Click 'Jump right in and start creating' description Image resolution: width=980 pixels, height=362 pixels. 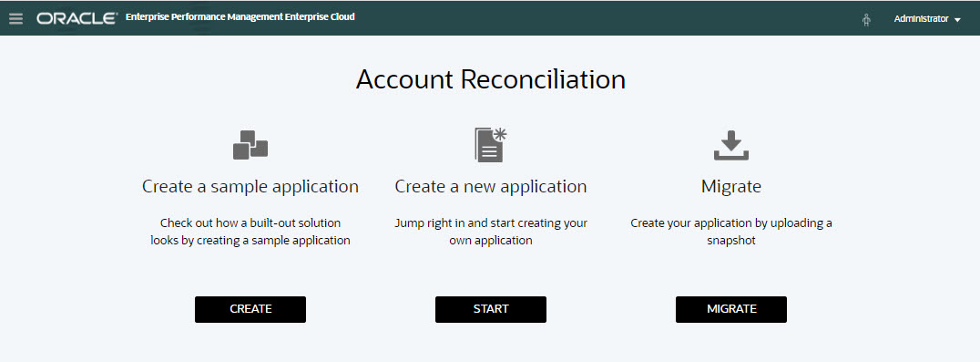[491, 232]
